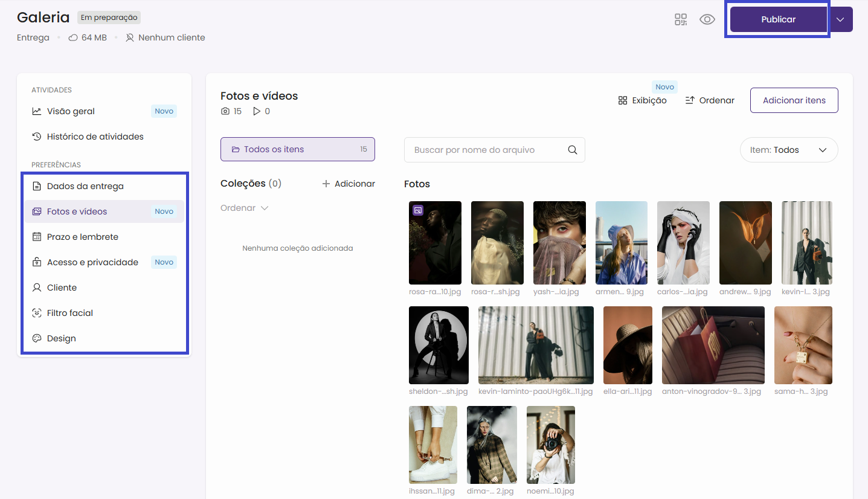Go to Histórico de atividades

coord(95,137)
